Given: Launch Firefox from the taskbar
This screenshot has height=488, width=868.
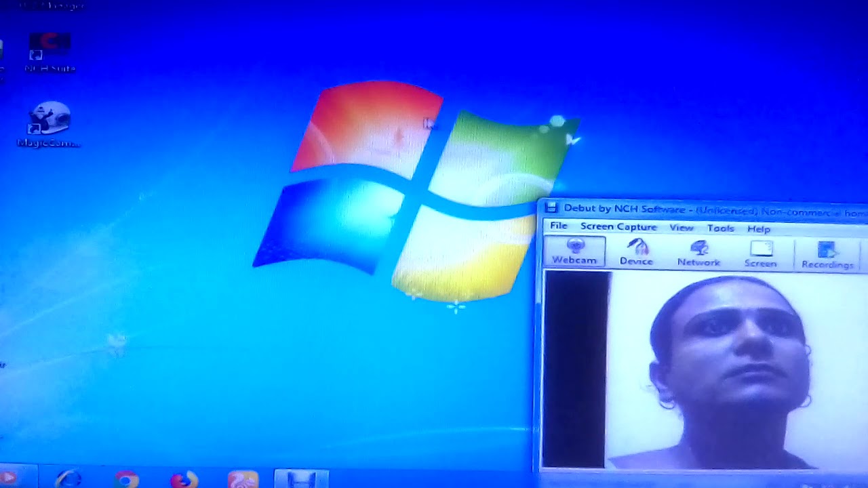Looking at the screenshot, I should pos(184,479).
